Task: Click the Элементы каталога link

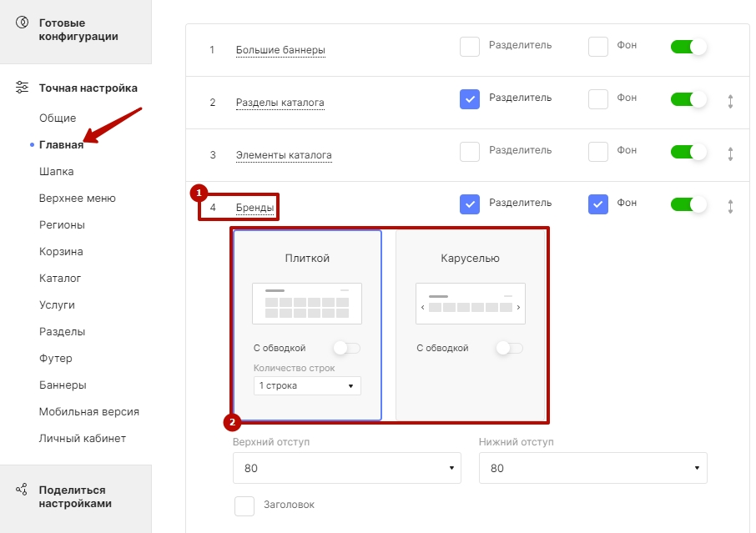Action: click(284, 155)
